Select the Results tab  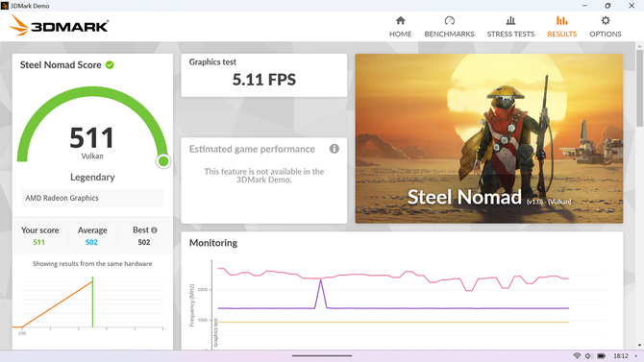coord(562,27)
